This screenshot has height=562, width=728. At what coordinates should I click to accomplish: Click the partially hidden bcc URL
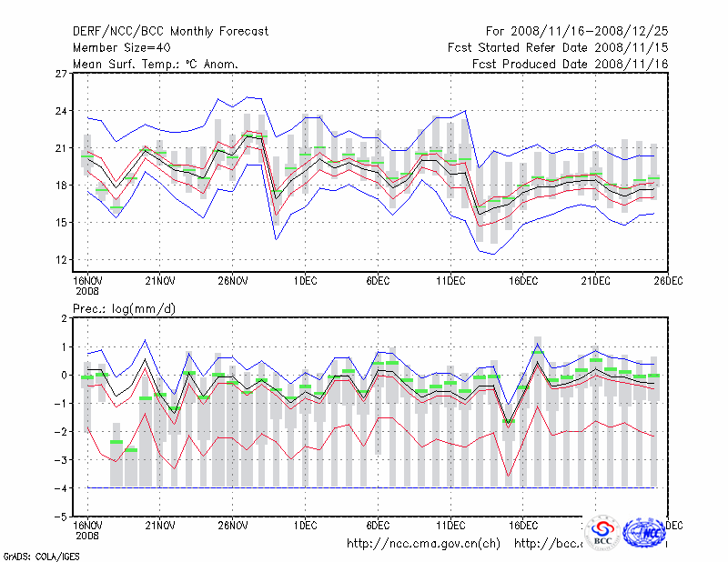[548, 544]
